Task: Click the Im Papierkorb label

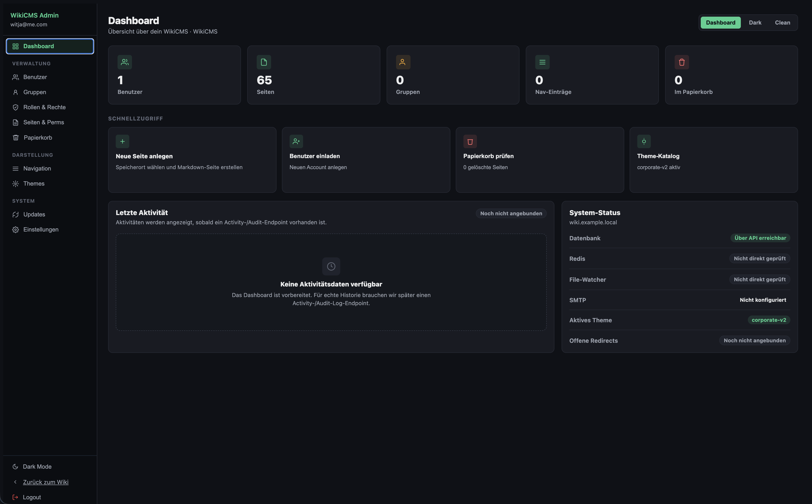Action: coord(694,92)
